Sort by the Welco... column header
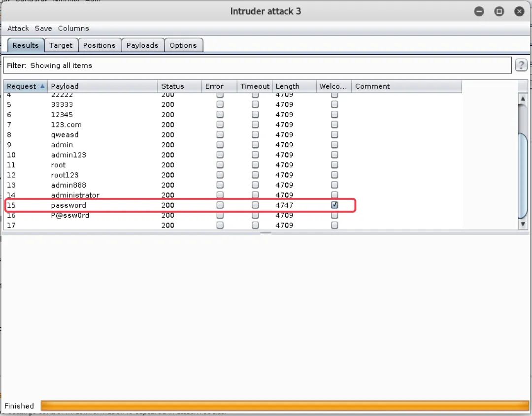The width and height of the screenshot is (532, 416). pos(334,86)
